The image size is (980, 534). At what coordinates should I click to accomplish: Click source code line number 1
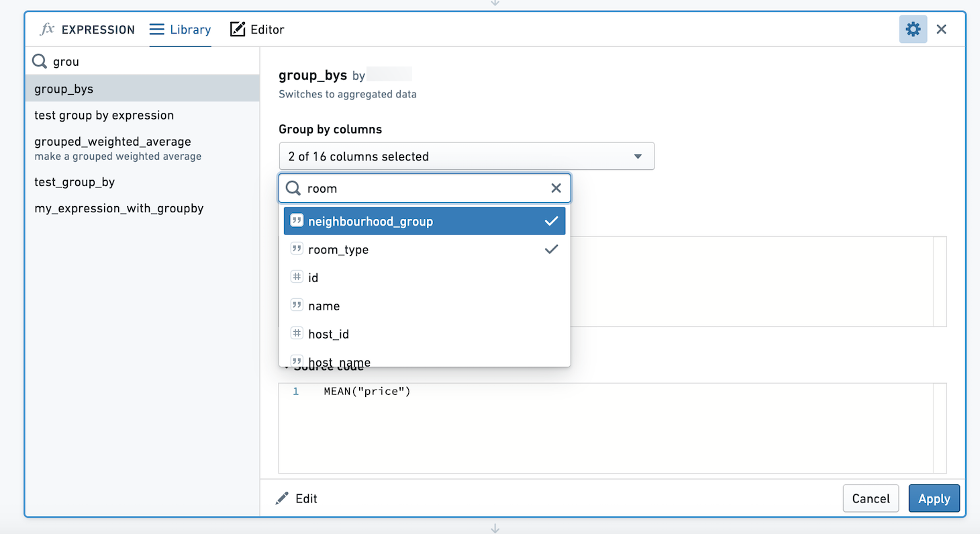(295, 391)
